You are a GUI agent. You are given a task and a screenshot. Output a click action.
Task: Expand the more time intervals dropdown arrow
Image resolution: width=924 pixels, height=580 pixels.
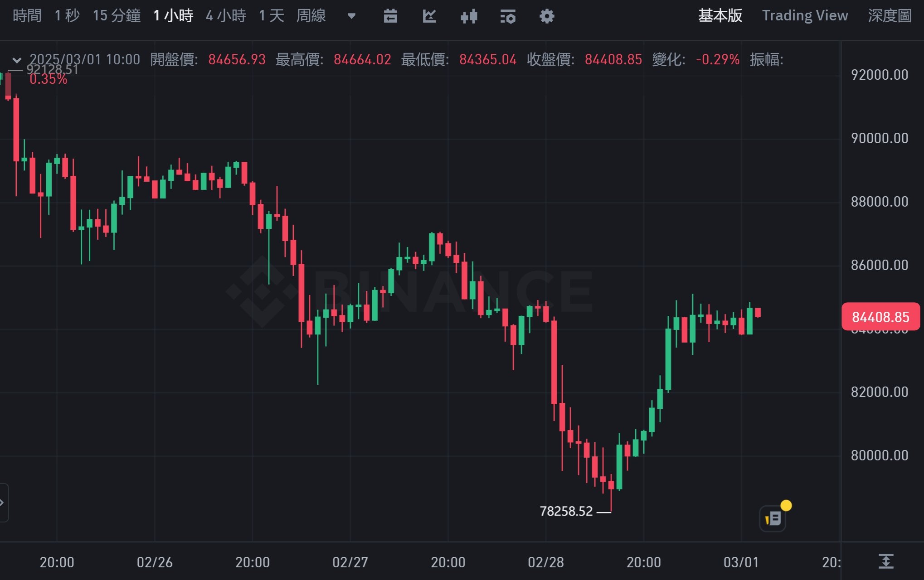point(351,16)
